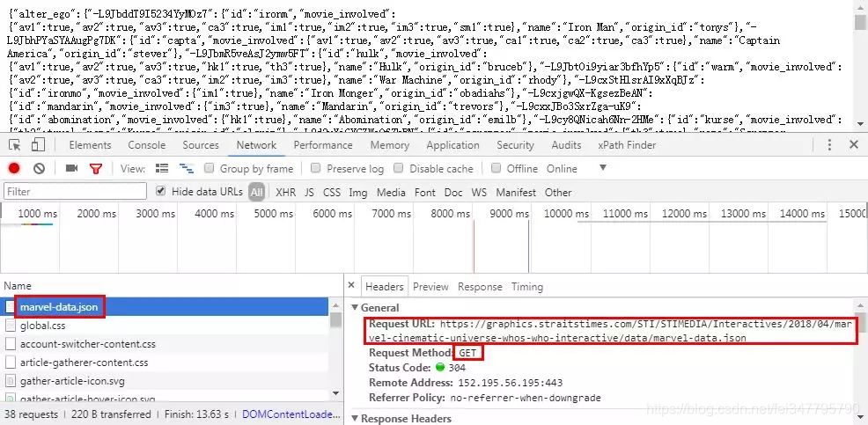Click the Name column header
868x425 pixels.
(18, 286)
